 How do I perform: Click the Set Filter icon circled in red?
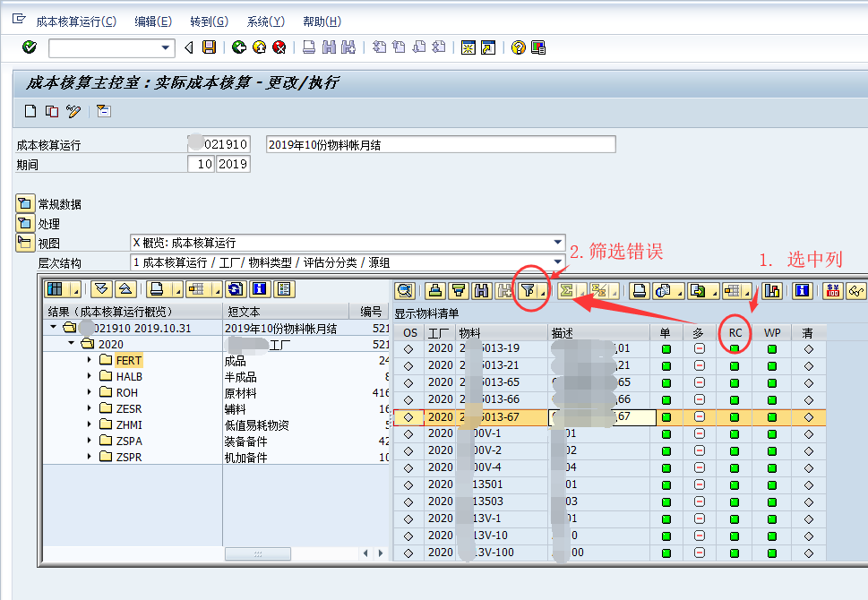529,290
